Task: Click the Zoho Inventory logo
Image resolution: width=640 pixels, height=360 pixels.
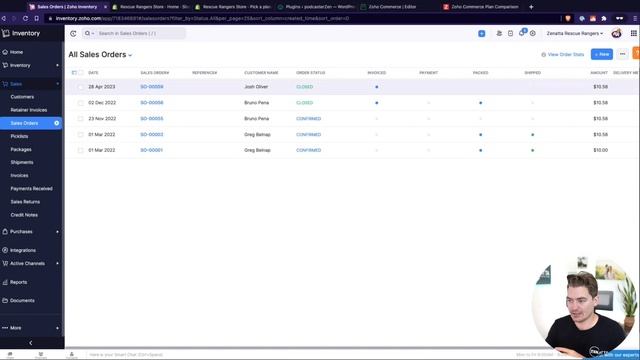Action: coord(6,33)
